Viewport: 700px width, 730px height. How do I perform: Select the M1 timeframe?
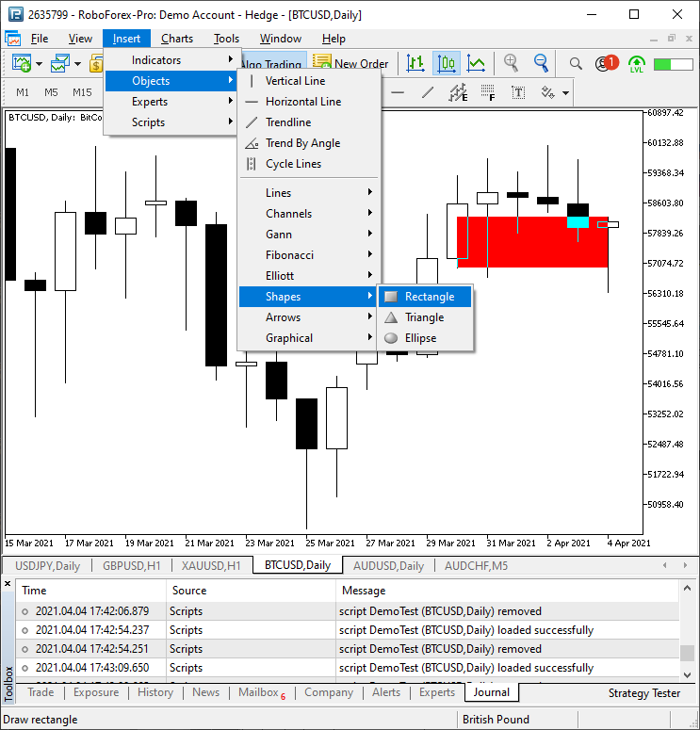pyautogui.click(x=23, y=92)
